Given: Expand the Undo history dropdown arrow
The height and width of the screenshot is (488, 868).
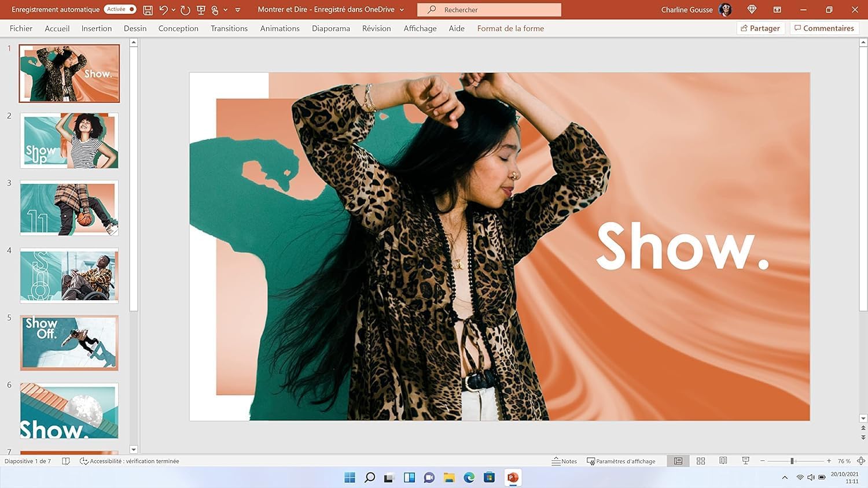Looking at the screenshot, I should point(174,10).
